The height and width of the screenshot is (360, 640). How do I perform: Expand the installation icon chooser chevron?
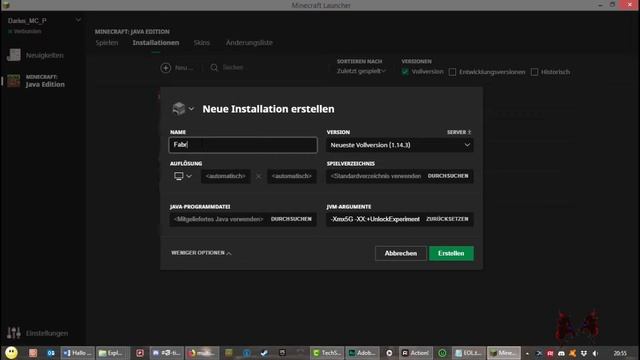(x=191, y=109)
